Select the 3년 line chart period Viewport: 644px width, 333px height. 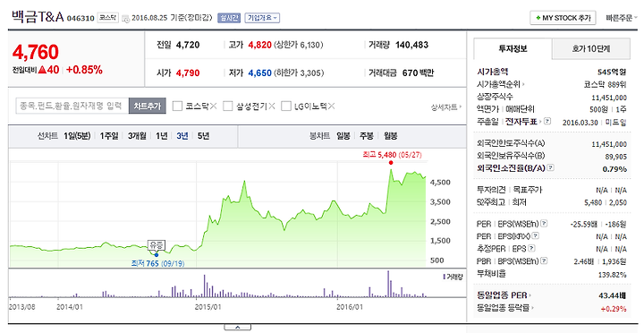[x=182, y=136]
